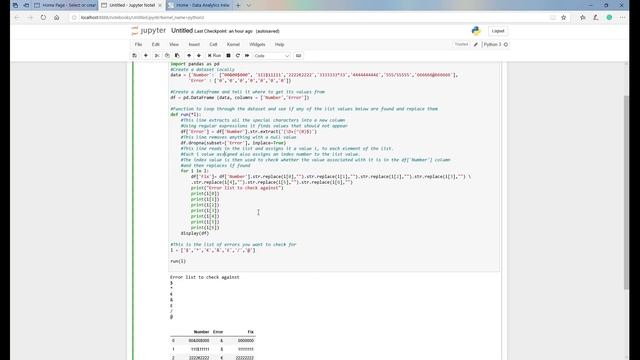Click the Jupyter logo
This screenshot has width=640, height=360.
[x=149, y=31]
